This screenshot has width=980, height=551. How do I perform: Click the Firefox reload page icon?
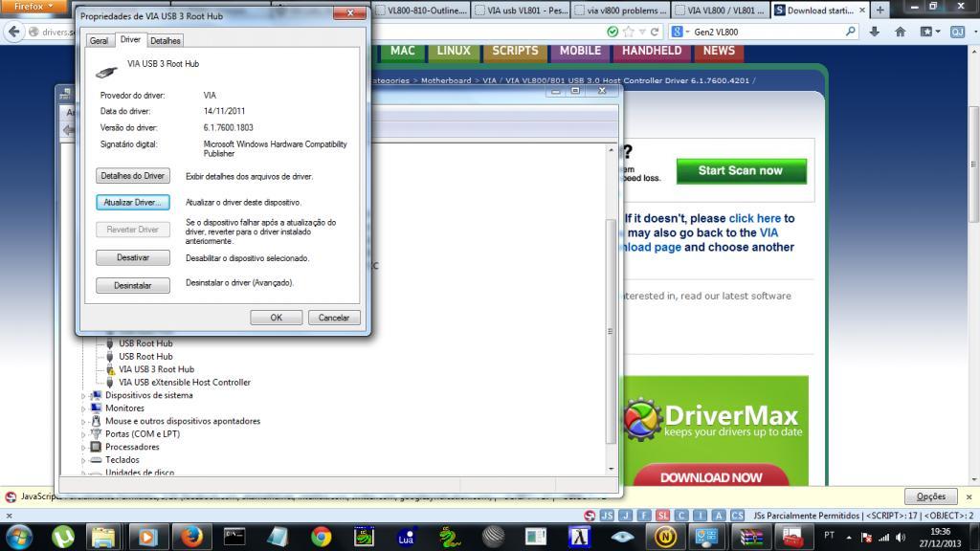[655, 32]
